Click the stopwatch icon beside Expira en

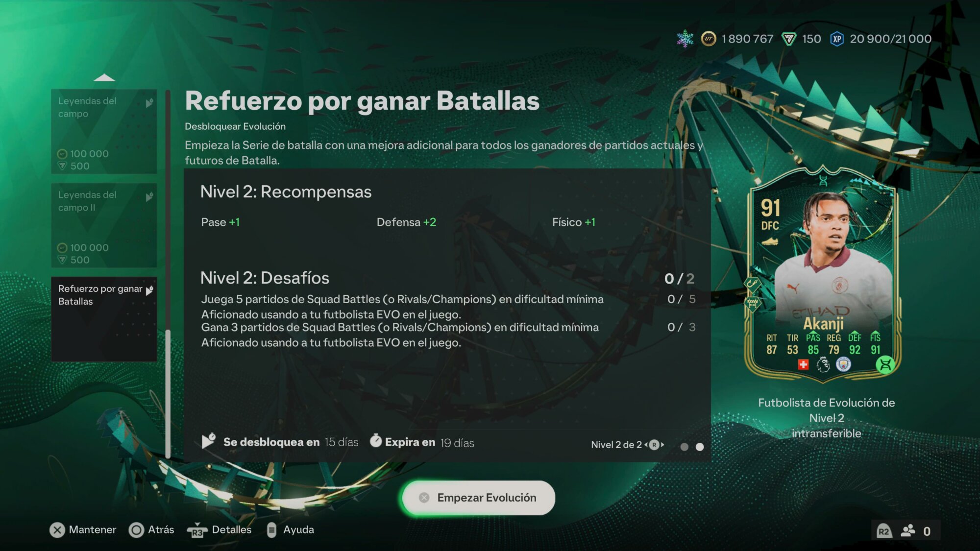376,441
